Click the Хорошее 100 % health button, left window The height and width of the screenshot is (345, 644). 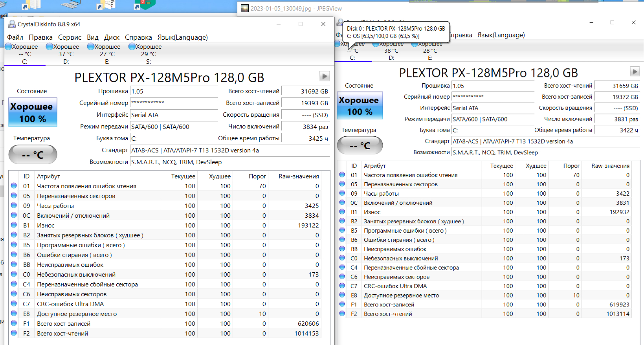click(33, 112)
